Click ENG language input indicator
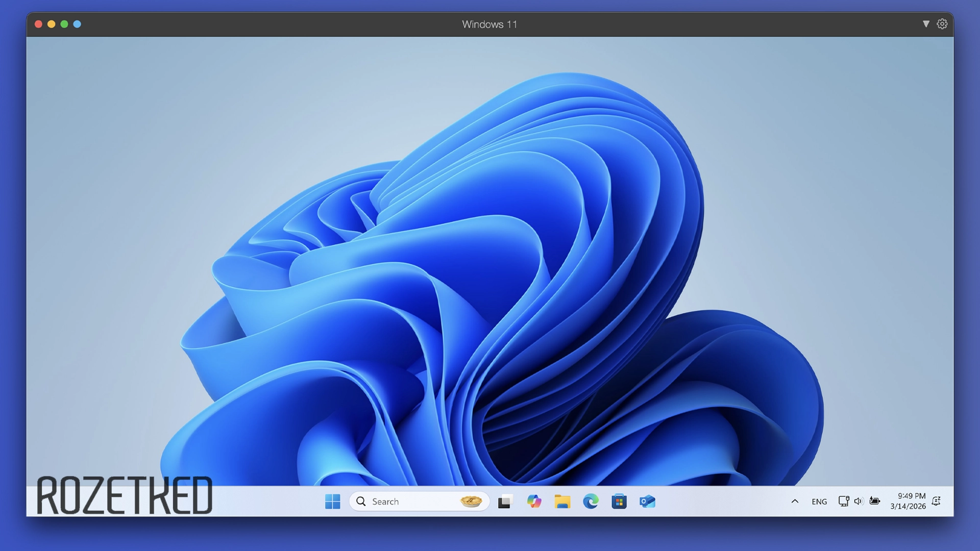Viewport: 980px width, 551px height. (x=819, y=502)
